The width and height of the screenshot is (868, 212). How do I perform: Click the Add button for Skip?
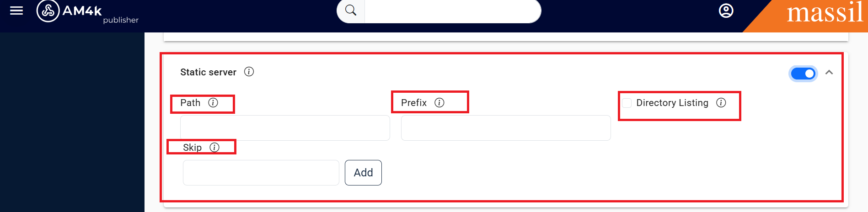tap(363, 173)
